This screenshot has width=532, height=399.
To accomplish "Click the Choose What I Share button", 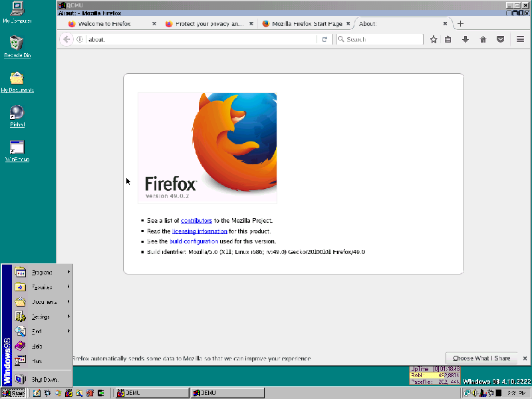I will tap(481, 358).
